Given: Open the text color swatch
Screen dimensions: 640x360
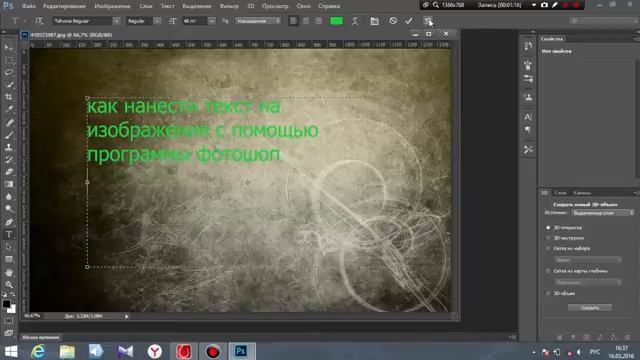Looking at the screenshot, I should tap(336, 21).
